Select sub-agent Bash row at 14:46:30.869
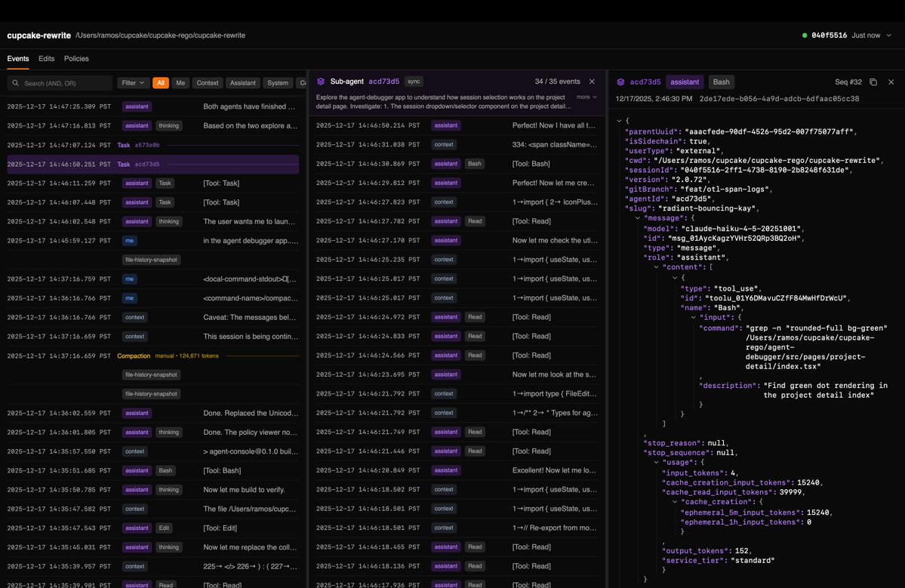 (x=457, y=164)
